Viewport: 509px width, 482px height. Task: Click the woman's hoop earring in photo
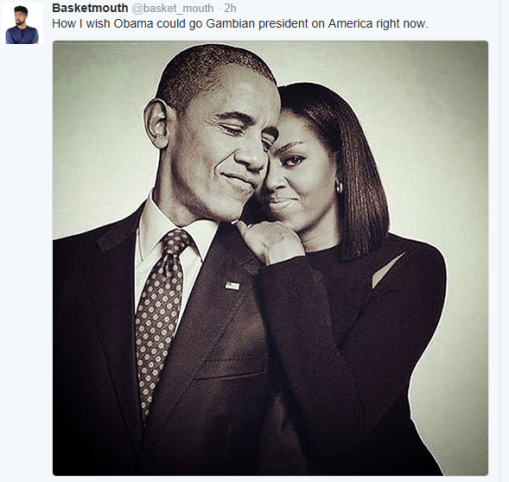pyautogui.click(x=339, y=186)
